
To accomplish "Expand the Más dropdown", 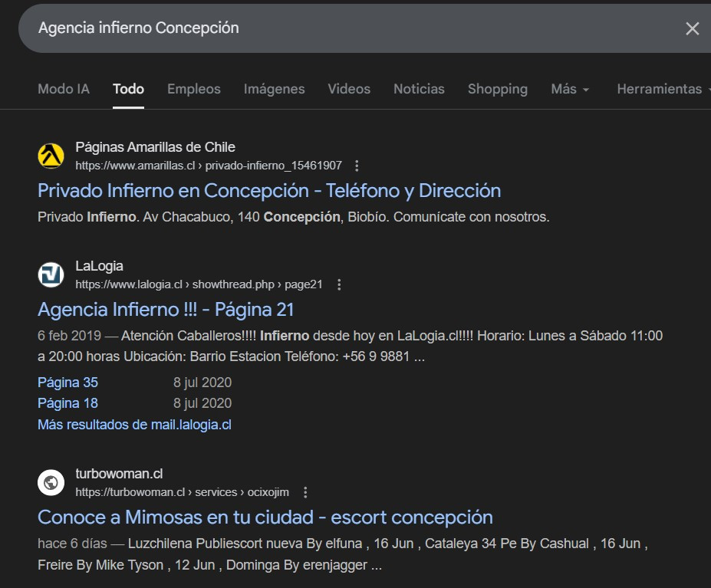I will tap(570, 89).
